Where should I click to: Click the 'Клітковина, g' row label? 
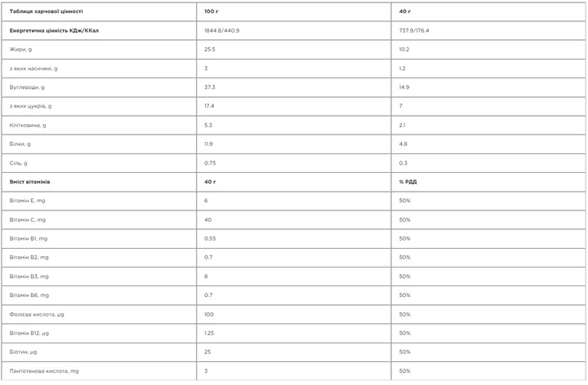(x=28, y=125)
